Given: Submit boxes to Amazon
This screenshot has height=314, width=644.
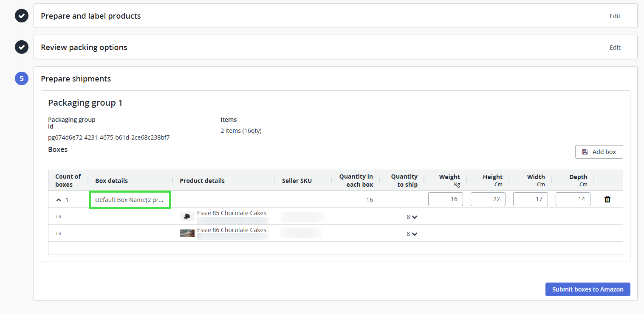Looking at the screenshot, I should pyautogui.click(x=588, y=289).
